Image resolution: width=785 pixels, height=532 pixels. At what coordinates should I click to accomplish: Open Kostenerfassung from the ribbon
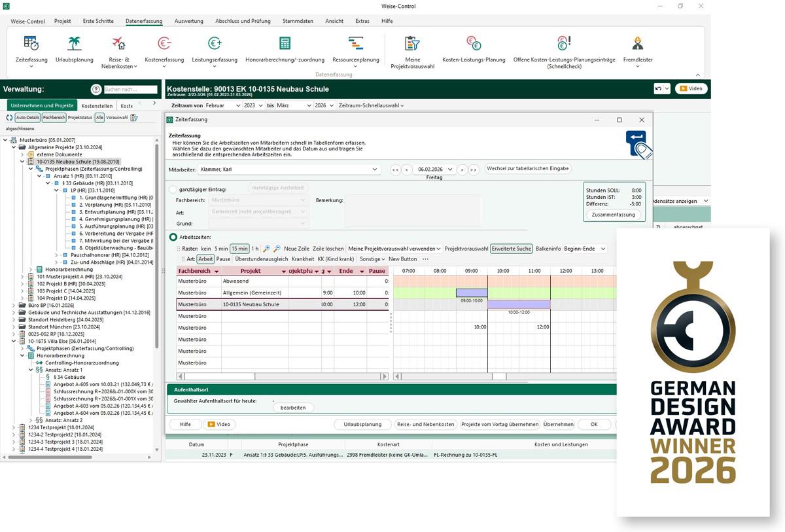pyautogui.click(x=164, y=44)
